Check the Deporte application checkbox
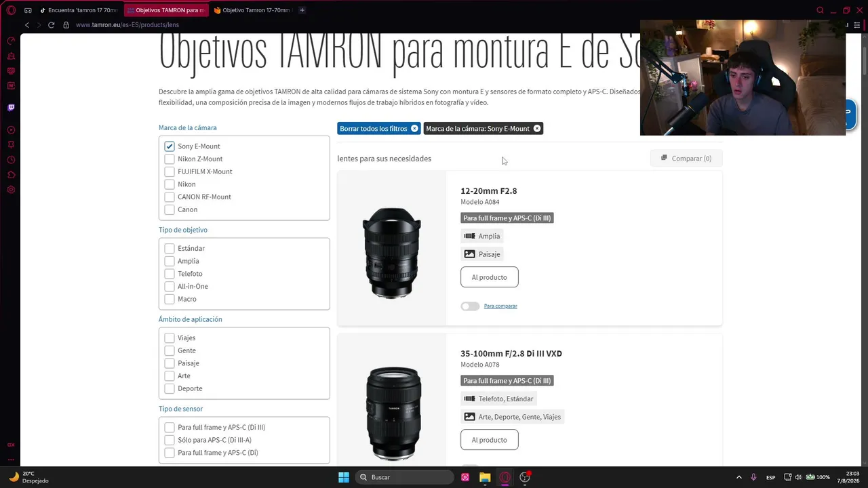The height and width of the screenshot is (488, 868). pyautogui.click(x=170, y=388)
